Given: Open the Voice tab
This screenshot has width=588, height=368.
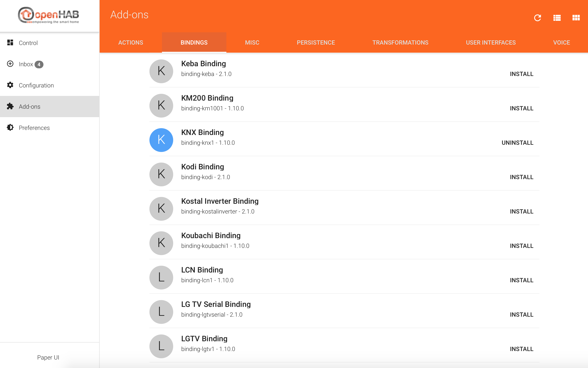Looking at the screenshot, I should pyautogui.click(x=561, y=43).
